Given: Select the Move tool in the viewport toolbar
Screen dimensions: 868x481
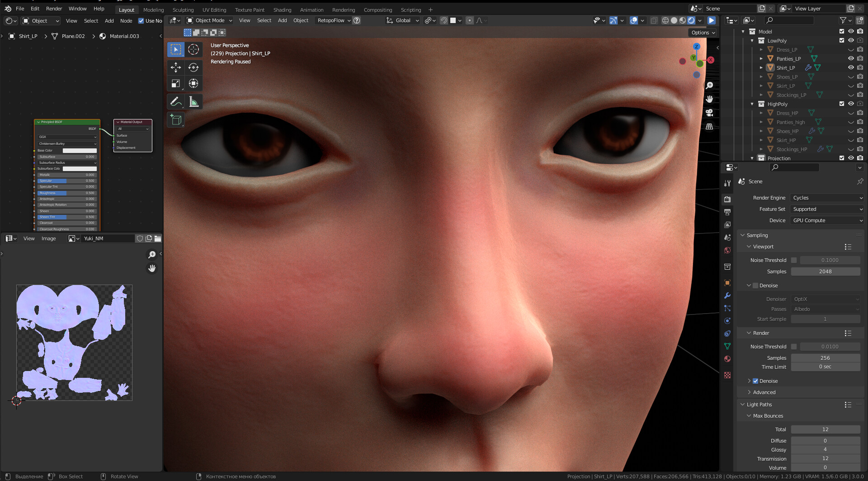Looking at the screenshot, I should tap(176, 67).
